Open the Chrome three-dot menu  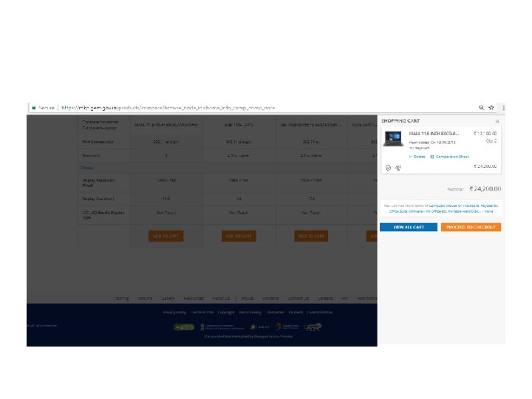(x=503, y=108)
